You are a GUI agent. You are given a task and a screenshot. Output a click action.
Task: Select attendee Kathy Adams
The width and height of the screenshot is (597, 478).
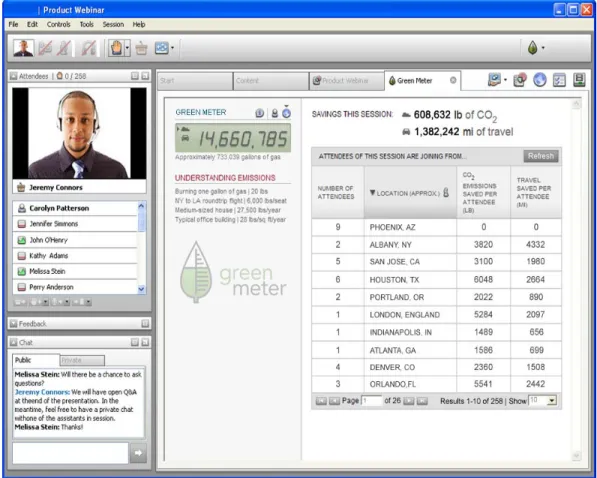pyautogui.click(x=75, y=256)
